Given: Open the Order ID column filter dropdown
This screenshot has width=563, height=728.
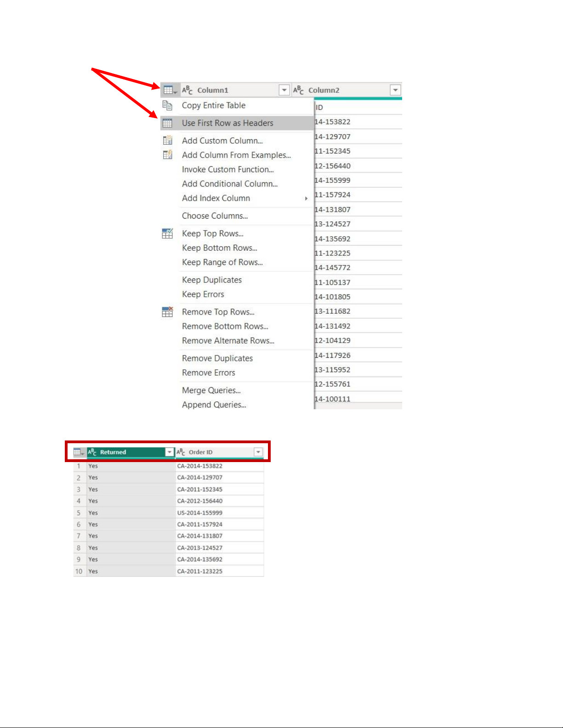Looking at the screenshot, I should click(x=258, y=452).
